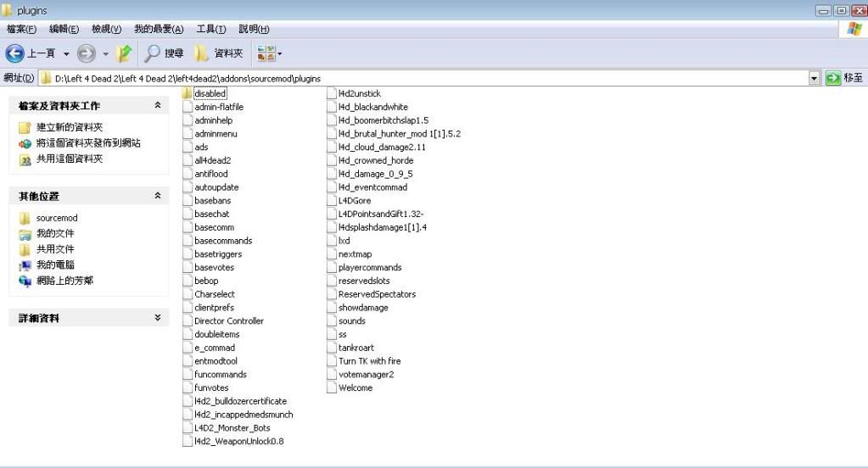Collapse the Other Places (其他位置) panel
868x468 pixels.
[x=157, y=196]
